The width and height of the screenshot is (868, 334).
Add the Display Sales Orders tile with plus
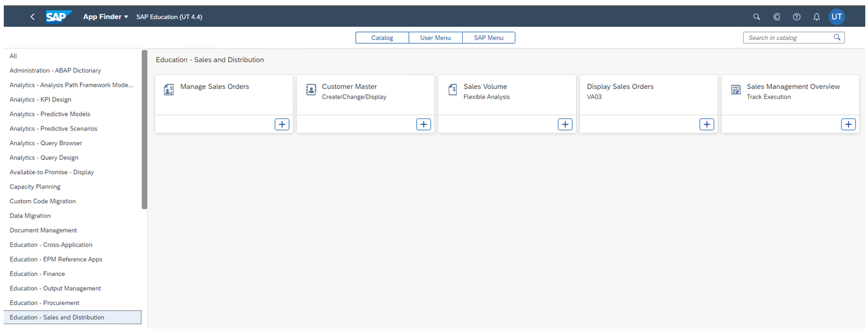pyautogui.click(x=707, y=124)
